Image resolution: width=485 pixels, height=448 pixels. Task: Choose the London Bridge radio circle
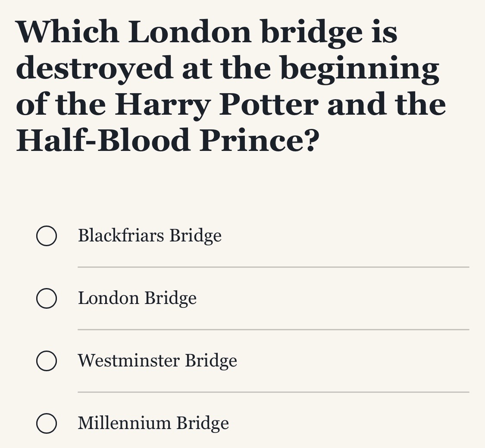coord(47,298)
